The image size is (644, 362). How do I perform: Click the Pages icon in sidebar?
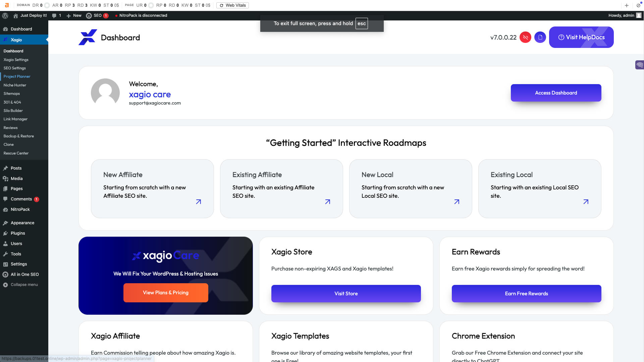(x=5, y=189)
